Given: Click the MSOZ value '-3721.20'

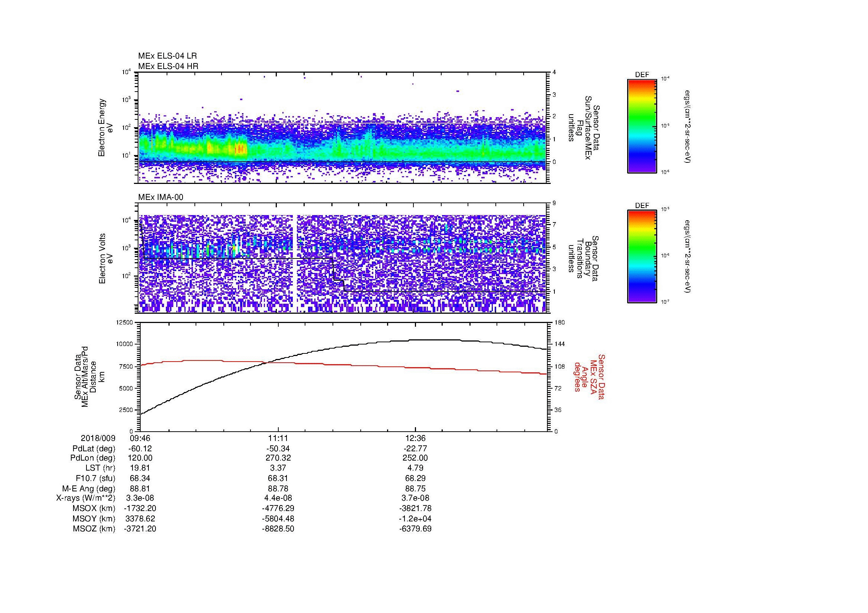Looking at the screenshot, I should click(x=140, y=529).
